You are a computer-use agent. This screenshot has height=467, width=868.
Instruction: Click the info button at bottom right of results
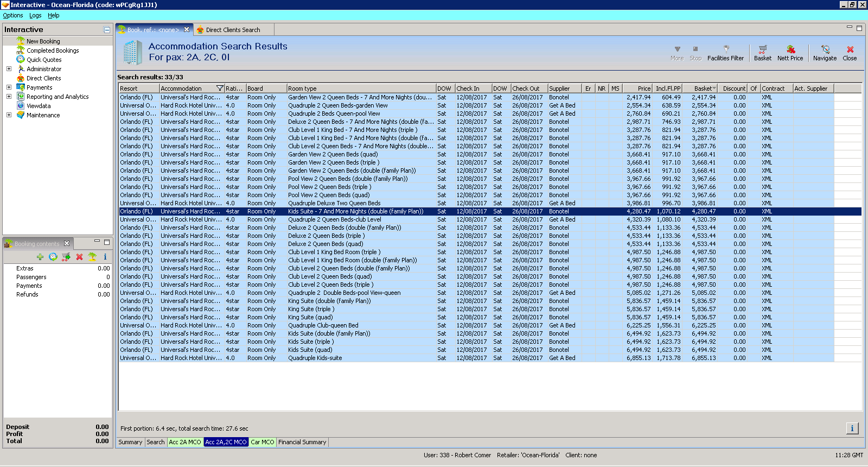pyautogui.click(x=852, y=428)
